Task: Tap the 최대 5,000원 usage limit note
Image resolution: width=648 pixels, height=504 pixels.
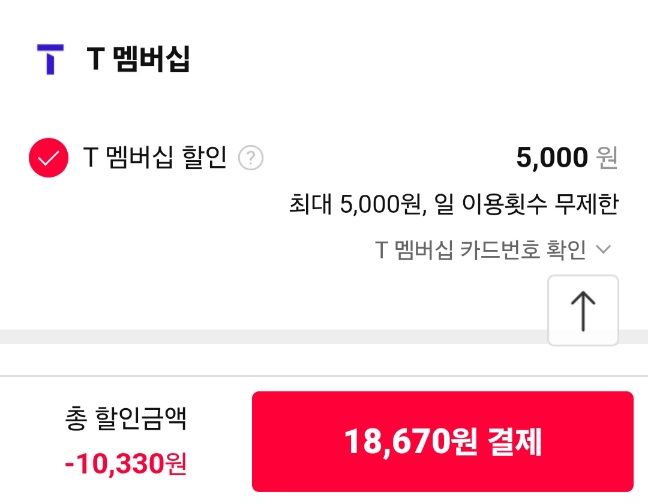Action: 453,204
